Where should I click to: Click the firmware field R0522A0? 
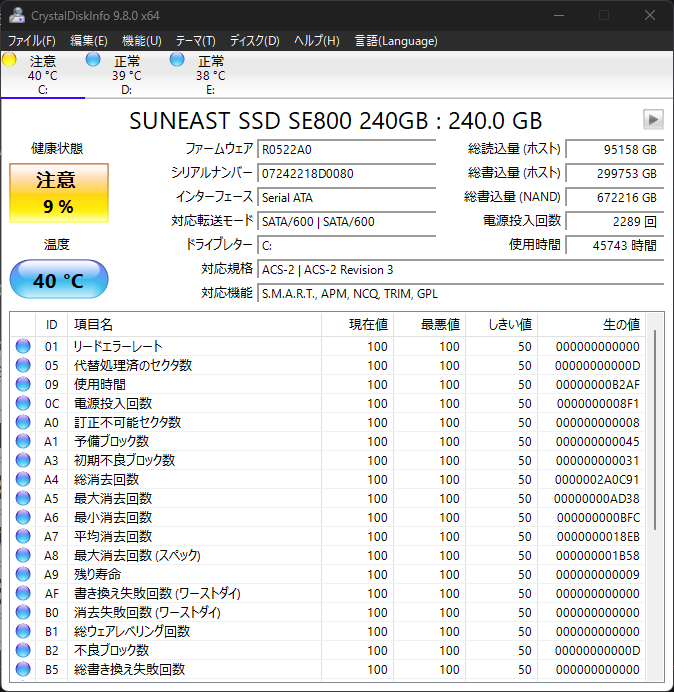(x=347, y=150)
